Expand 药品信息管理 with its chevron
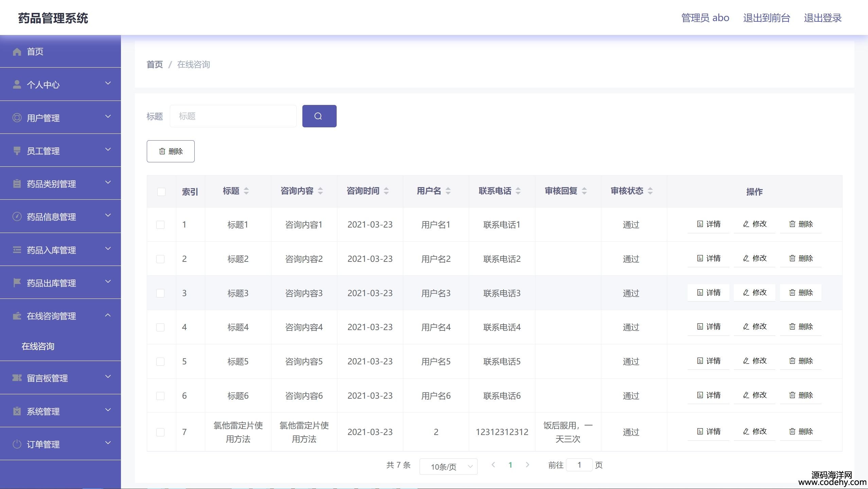868x489 pixels. pyautogui.click(x=108, y=216)
